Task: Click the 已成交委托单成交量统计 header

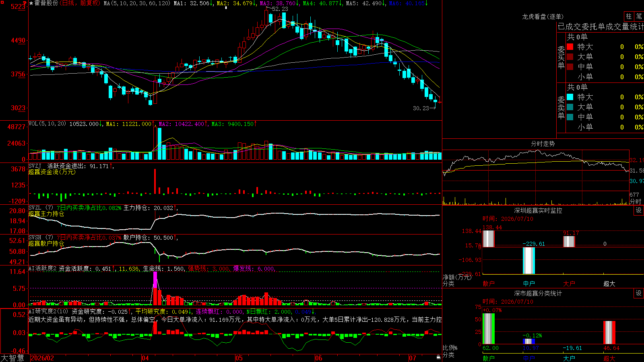Action: click(601, 27)
